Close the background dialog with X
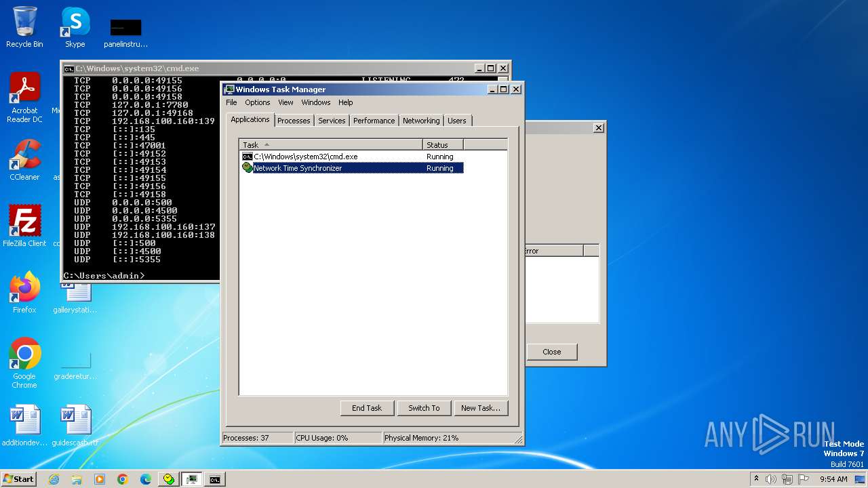 pos(599,127)
